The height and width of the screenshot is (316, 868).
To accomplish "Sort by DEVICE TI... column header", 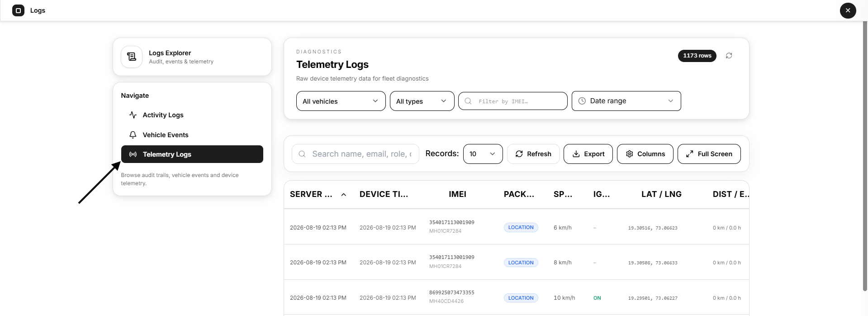I will point(384,194).
